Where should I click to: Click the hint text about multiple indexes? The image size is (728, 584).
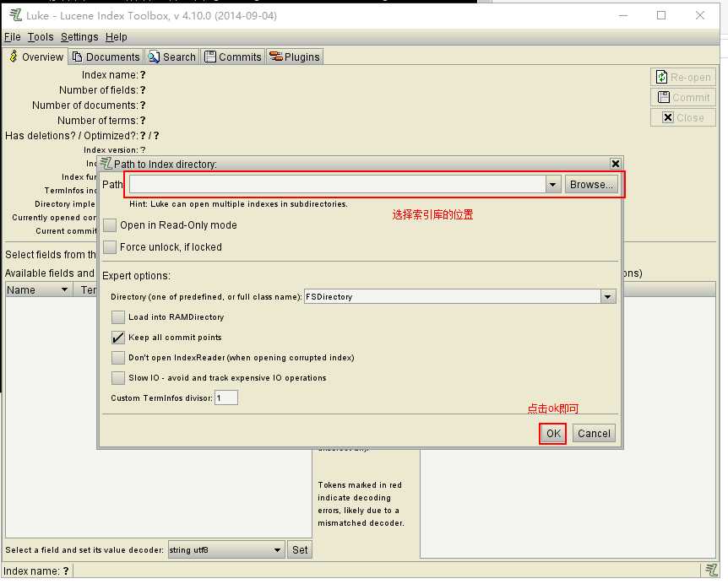tap(238, 204)
